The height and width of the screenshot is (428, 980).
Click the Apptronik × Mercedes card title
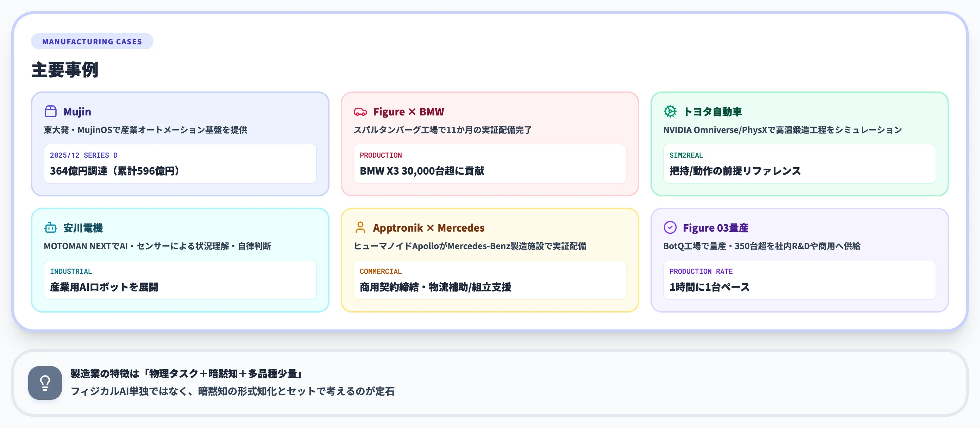tap(428, 227)
